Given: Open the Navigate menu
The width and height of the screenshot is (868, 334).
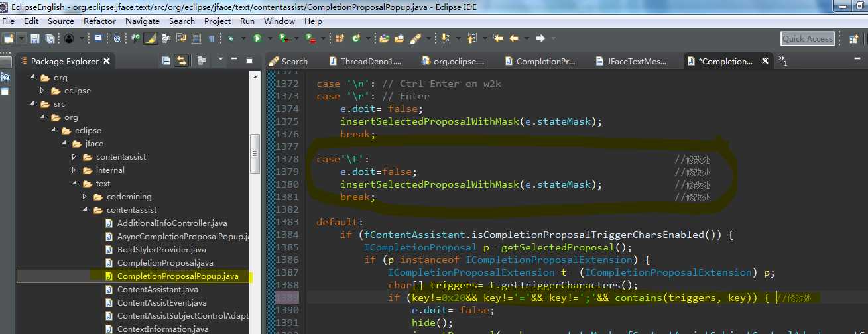Looking at the screenshot, I should click(142, 21).
